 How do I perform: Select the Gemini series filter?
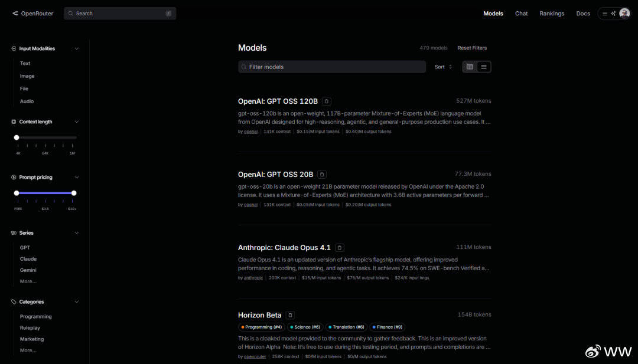pos(28,270)
